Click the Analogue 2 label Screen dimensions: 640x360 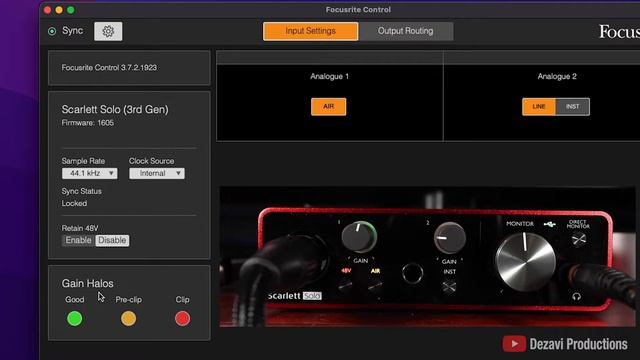pyautogui.click(x=557, y=76)
